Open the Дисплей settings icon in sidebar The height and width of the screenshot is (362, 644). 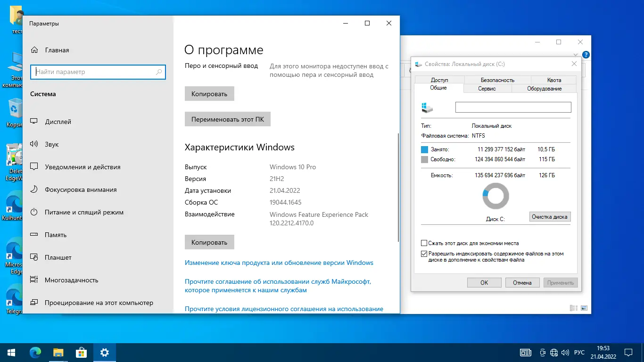pos(34,122)
